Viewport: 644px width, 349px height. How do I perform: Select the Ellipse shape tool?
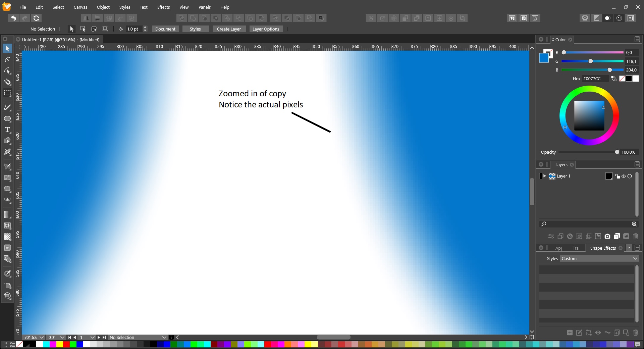[7, 119]
